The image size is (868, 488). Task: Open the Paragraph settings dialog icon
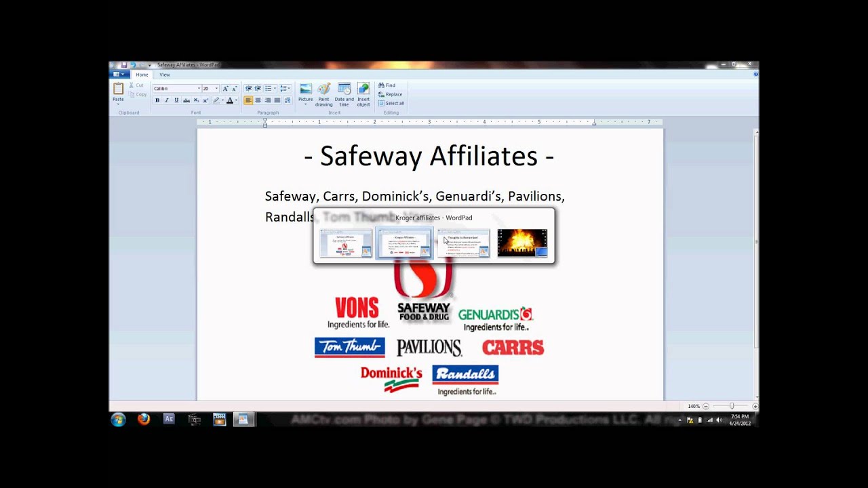pos(288,100)
